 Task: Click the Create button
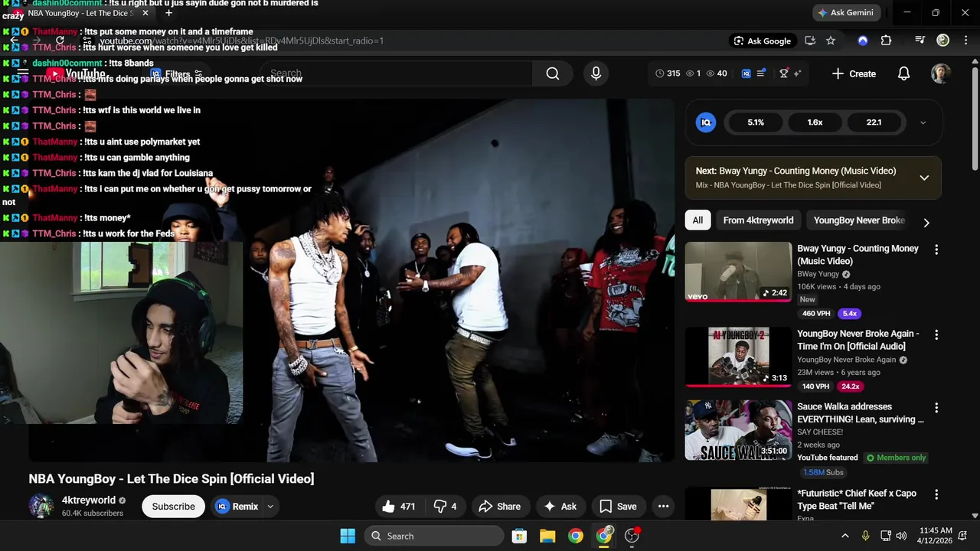(854, 73)
